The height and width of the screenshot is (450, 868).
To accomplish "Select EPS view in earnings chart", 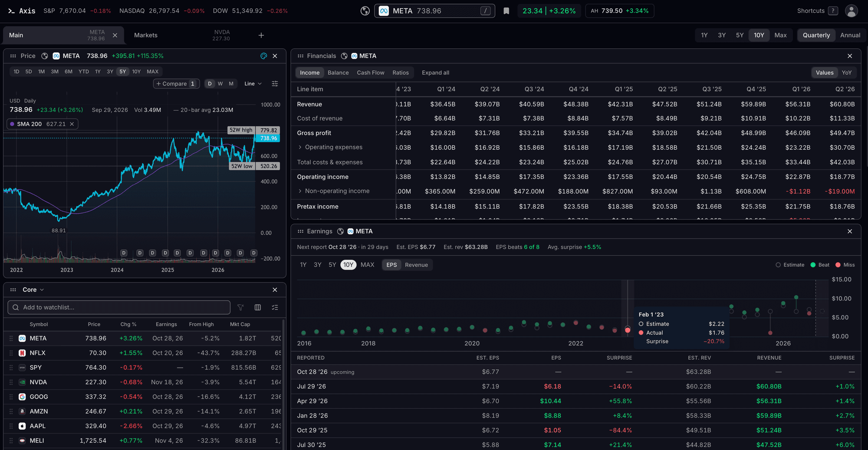I will [x=391, y=265].
